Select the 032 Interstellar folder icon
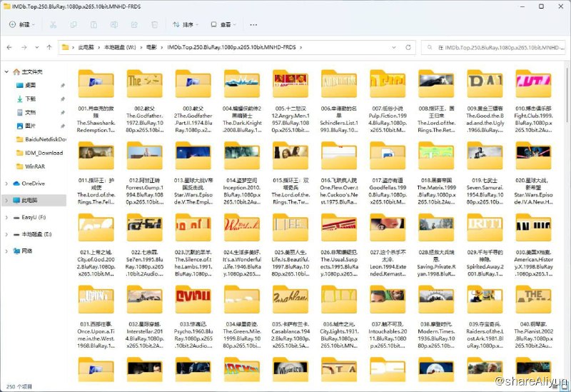 143,298
